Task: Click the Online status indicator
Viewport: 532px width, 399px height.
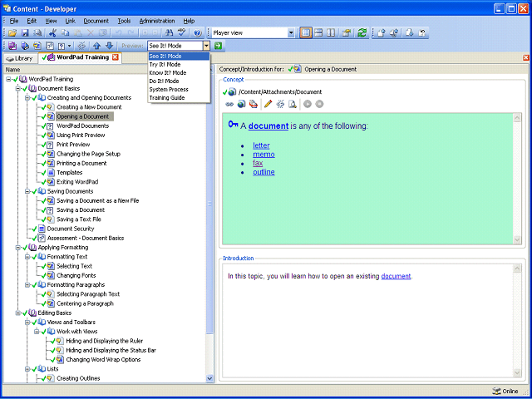Action: coord(505,392)
